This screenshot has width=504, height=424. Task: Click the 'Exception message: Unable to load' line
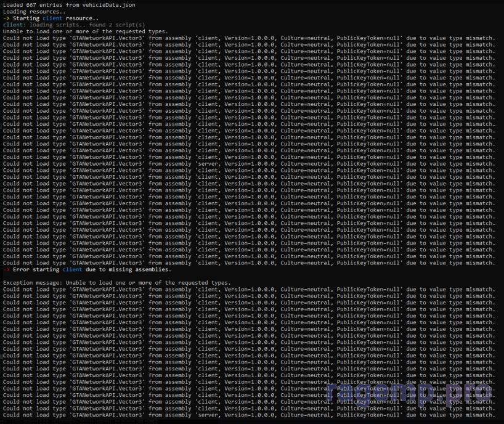(117, 283)
